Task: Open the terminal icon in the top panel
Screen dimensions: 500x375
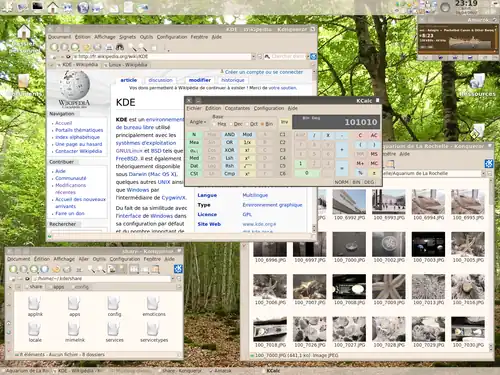Action: point(37,6)
